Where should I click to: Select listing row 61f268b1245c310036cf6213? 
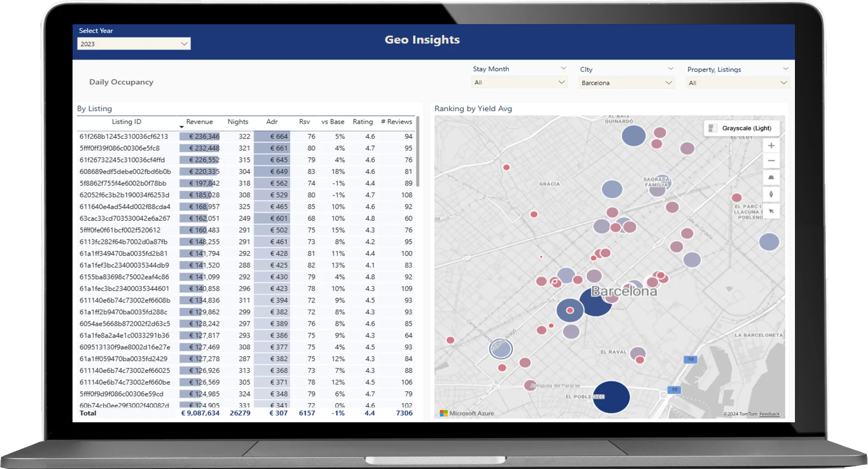pos(124,136)
